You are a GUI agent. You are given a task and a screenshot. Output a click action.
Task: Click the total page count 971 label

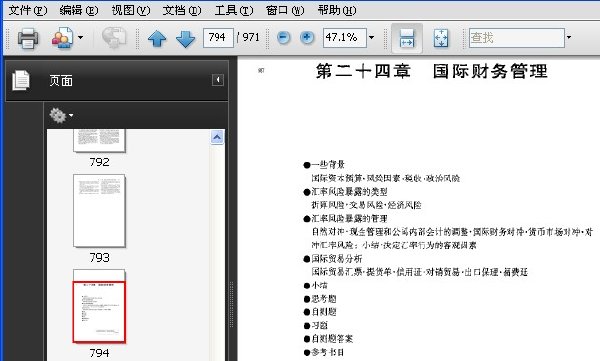click(x=251, y=38)
